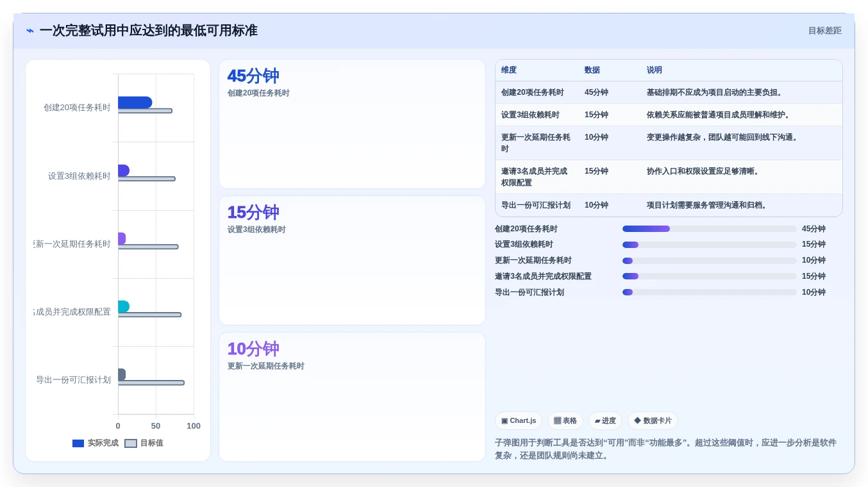
Task: Toggle the 目标值 legend entry in the chart
Action: (144, 443)
